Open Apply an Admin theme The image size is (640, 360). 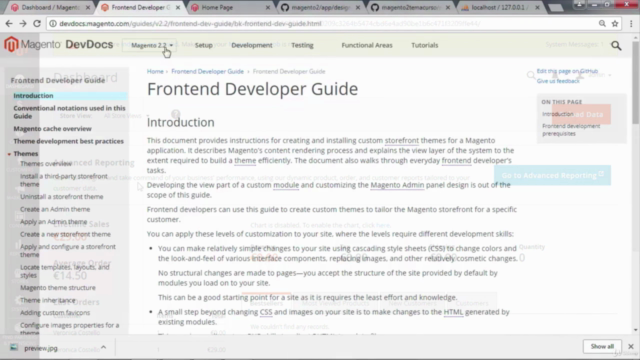53,222
